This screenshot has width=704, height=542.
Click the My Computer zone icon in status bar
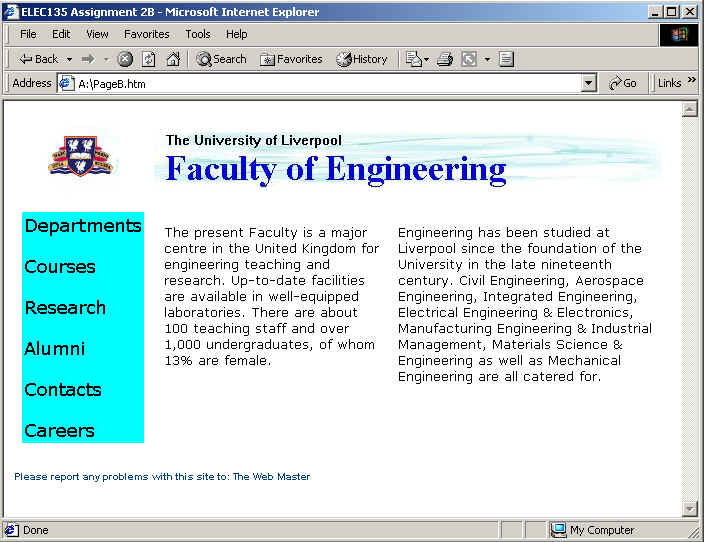[559, 530]
